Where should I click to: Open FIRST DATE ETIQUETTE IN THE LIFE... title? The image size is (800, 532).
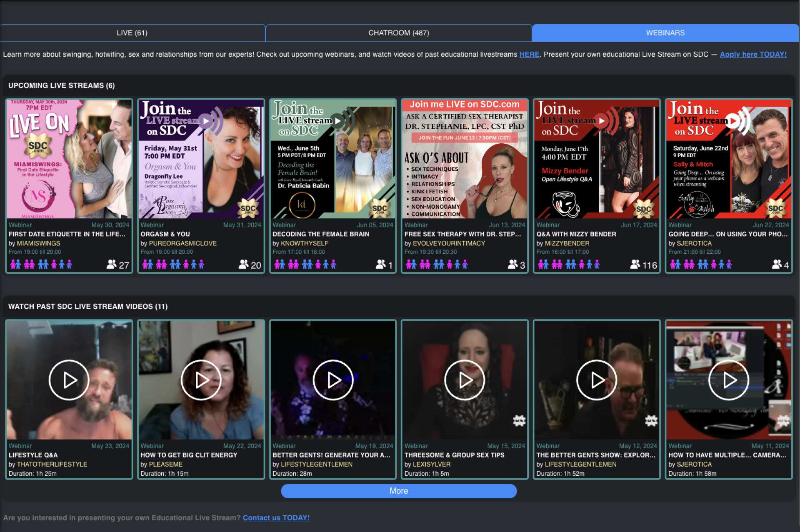[x=67, y=234]
